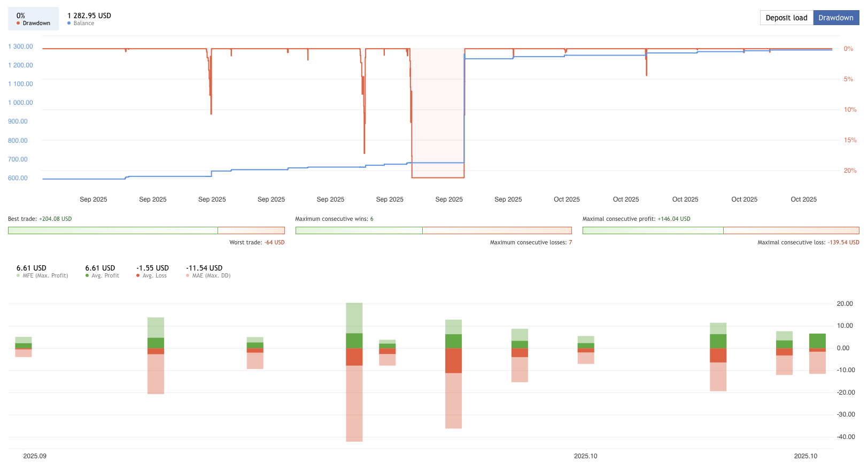Click the Worst trade -64 USD label

click(x=257, y=243)
